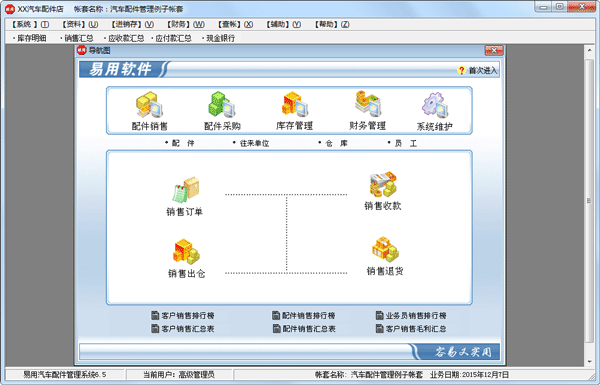Open the 财务管理 module icon

368,104
